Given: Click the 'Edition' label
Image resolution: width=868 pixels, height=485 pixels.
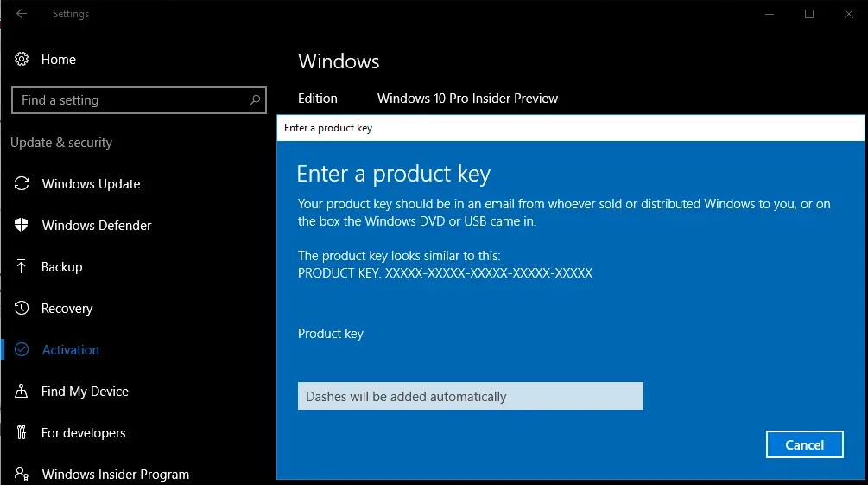Looking at the screenshot, I should tap(317, 98).
